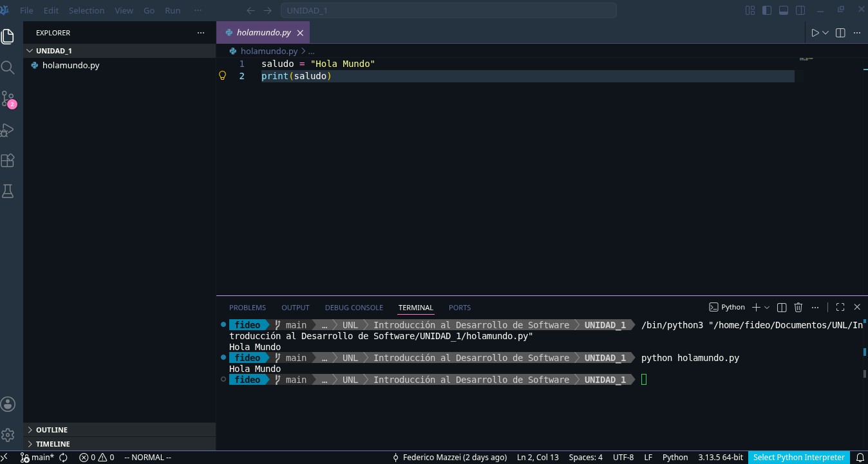Collapse the UNIDAD_1 folder section
Viewport: 868px width, 464px height.
click(x=120, y=51)
